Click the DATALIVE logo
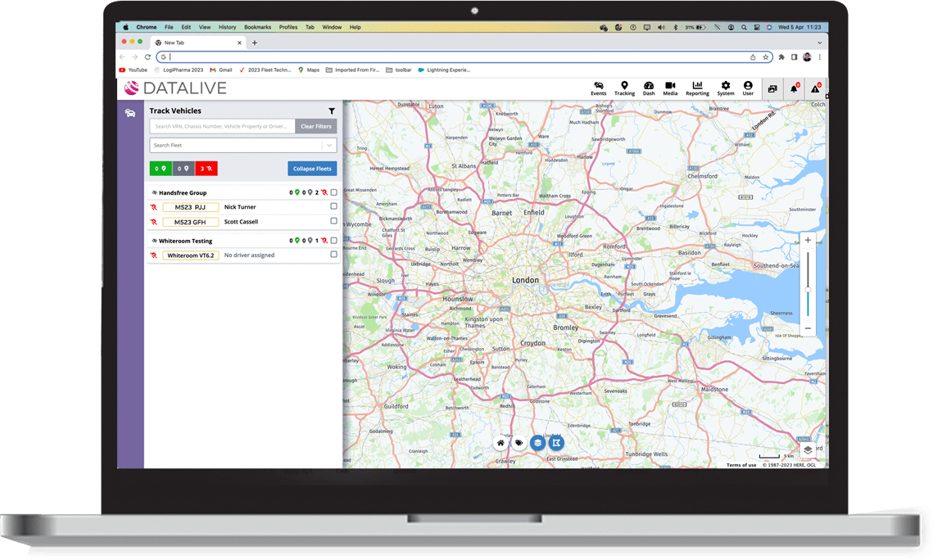 point(175,88)
